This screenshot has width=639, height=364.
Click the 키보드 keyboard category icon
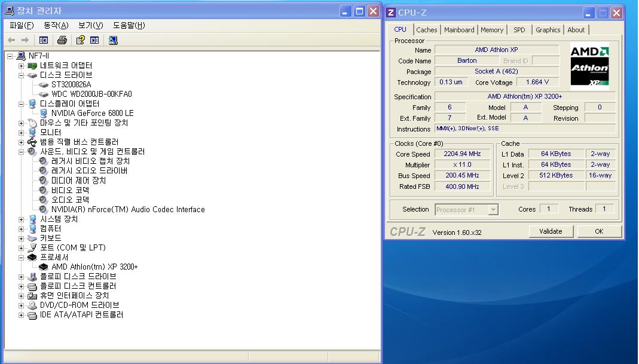[x=32, y=238]
